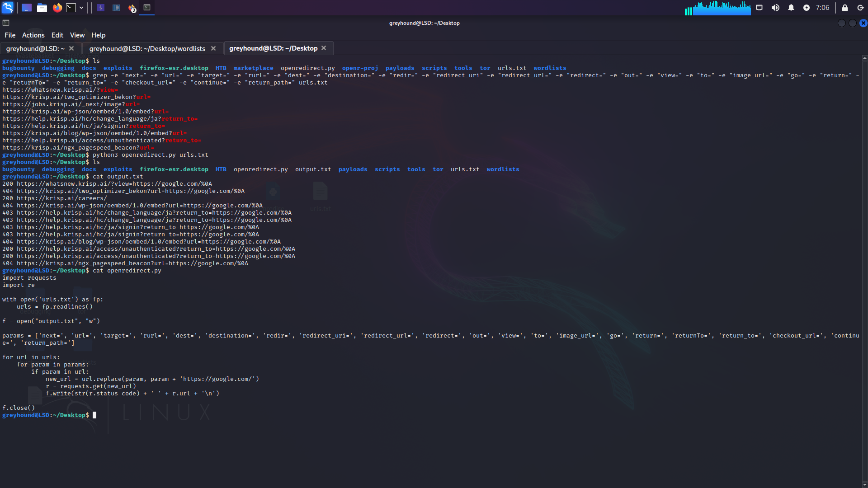Click the 'f.close()' line
The image size is (868, 488).
[19, 408]
